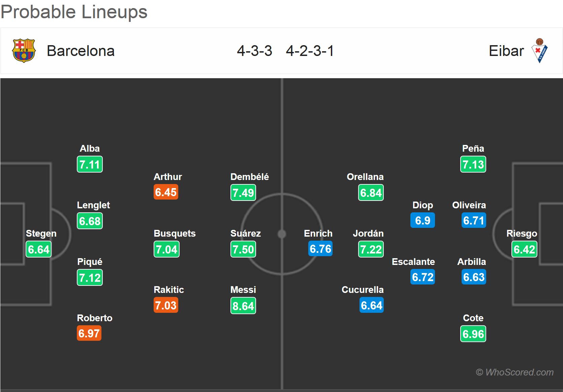The height and width of the screenshot is (392, 563).
Task: Click Enrich's blue 6.76 rating badge
Action: point(320,249)
